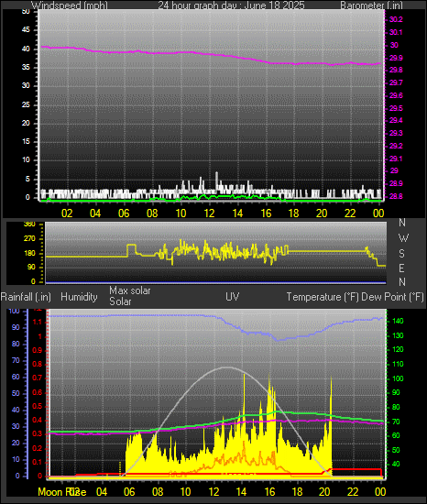Click the 30.2 barometer scale value
The width and height of the screenshot is (427, 504).
click(x=396, y=19)
